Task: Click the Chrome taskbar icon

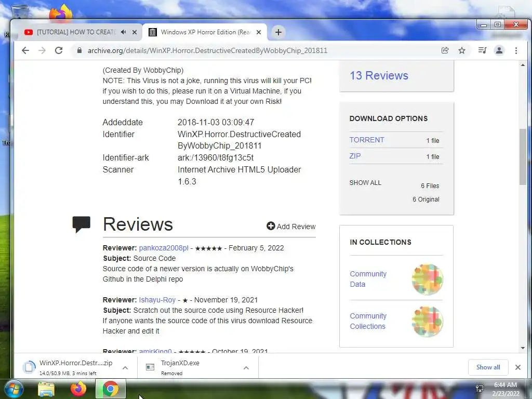Action: point(111,389)
